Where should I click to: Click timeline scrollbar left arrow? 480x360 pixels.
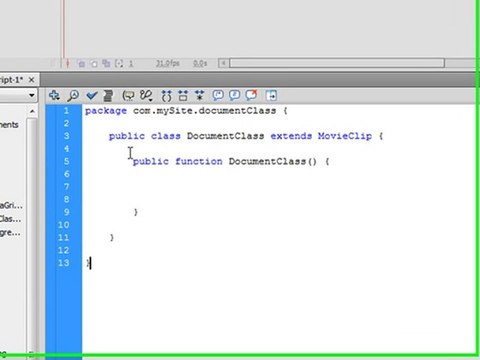point(224,63)
